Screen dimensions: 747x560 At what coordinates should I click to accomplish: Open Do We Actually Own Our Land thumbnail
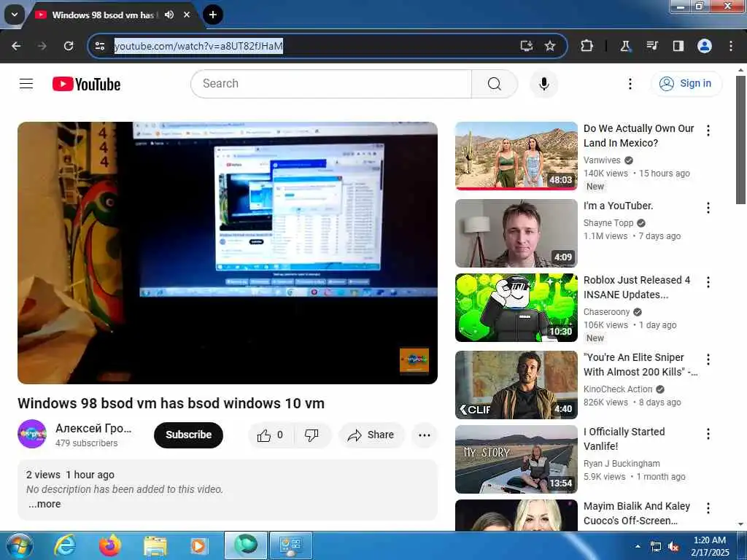coord(516,156)
